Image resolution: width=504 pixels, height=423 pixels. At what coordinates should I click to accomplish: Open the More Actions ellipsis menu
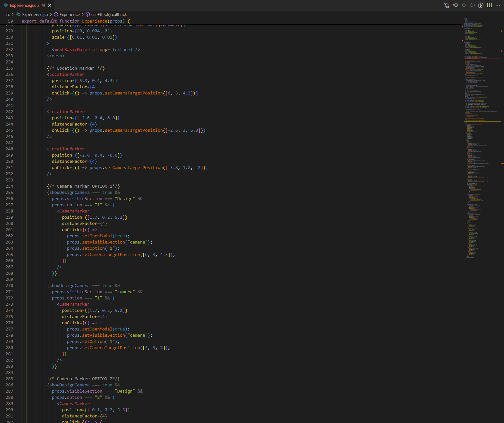pos(498,5)
